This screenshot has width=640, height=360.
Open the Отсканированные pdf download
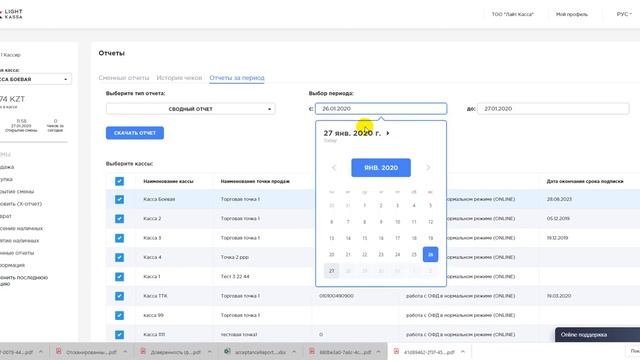click(91, 352)
